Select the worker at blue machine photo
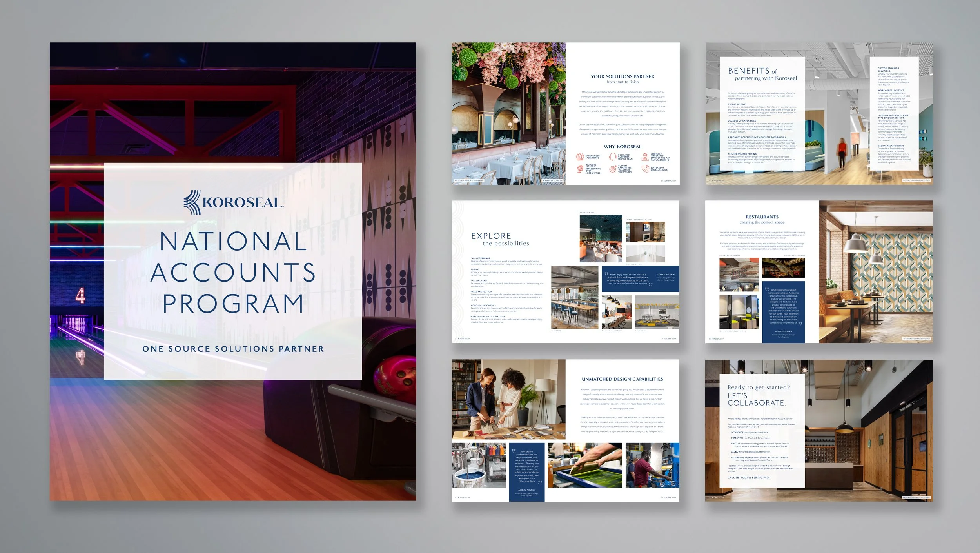Image resolution: width=980 pixels, height=553 pixels. coord(652,465)
